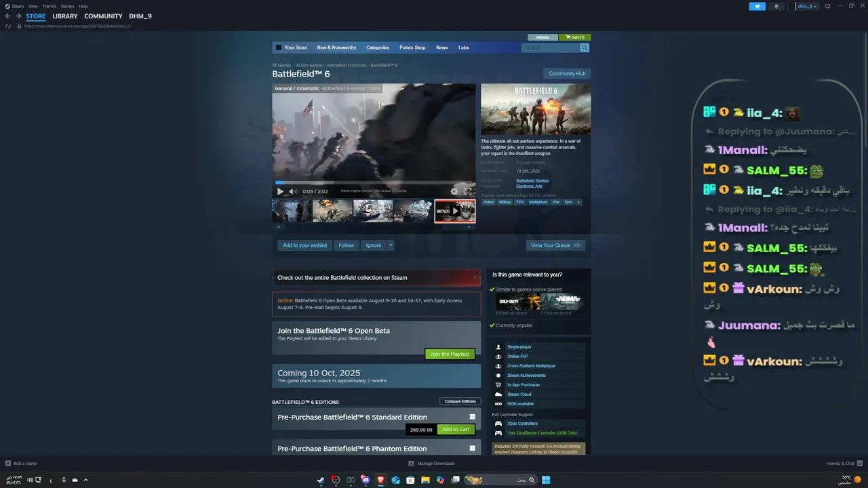Open Steam from the Windows taskbar

click(x=321, y=480)
